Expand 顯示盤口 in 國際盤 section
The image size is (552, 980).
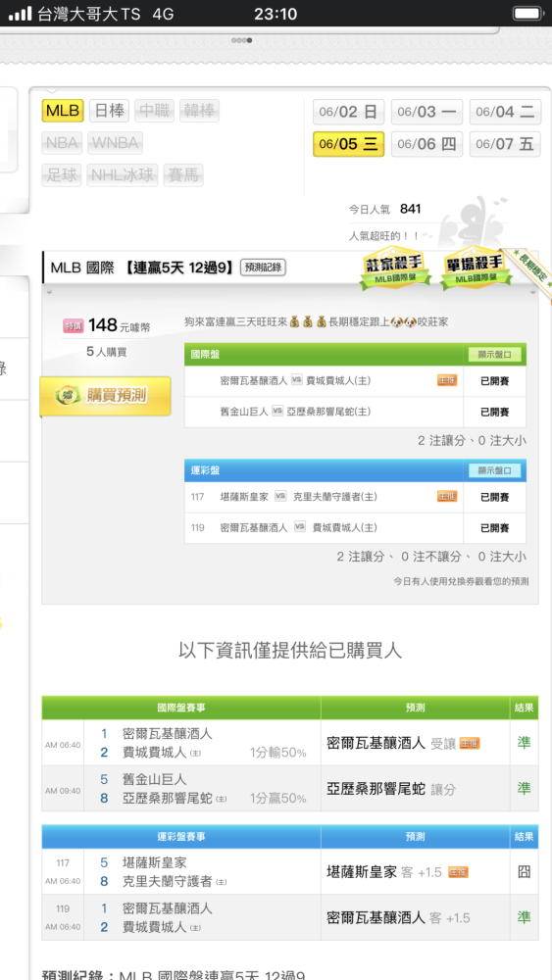coord(494,355)
